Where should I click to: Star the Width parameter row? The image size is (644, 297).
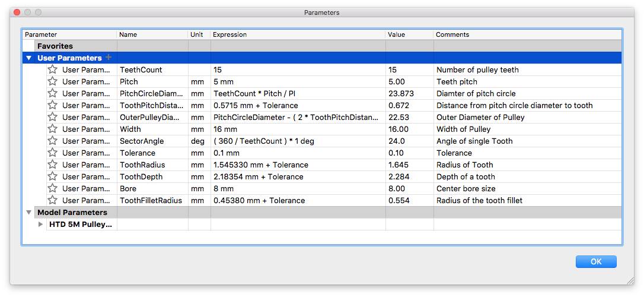click(53, 129)
